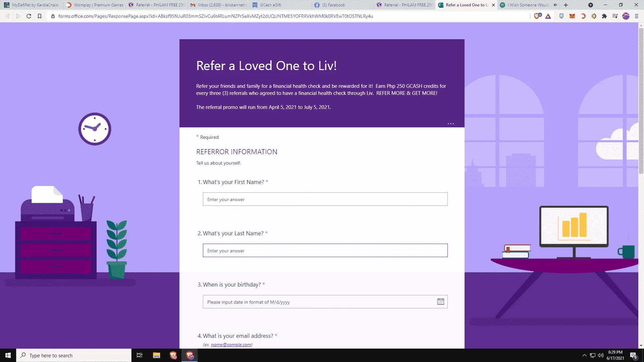Switch to the first Referral PHILAM FREE tab
The image size is (644, 362).
click(x=157, y=5)
